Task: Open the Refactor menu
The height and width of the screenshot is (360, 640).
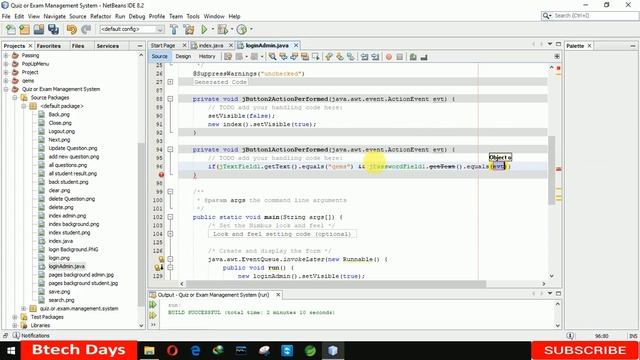Action: coord(100,16)
